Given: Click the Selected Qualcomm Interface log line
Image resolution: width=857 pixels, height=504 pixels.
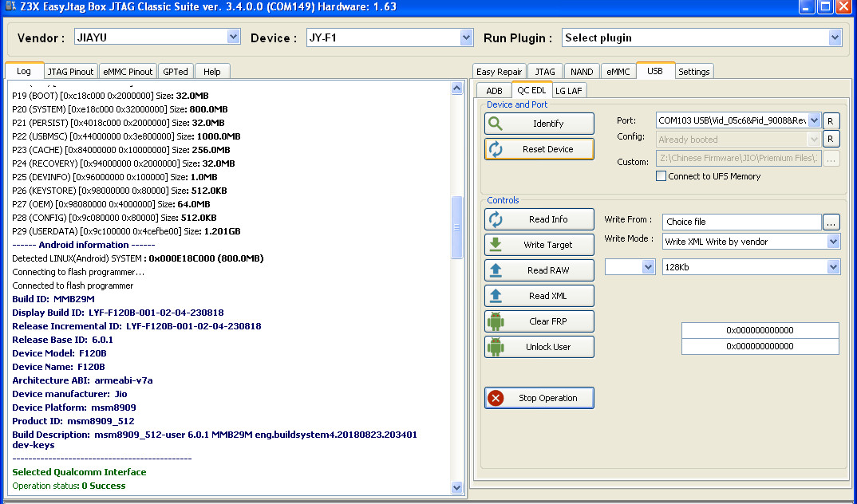Looking at the screenshot, I should point(79,472).
